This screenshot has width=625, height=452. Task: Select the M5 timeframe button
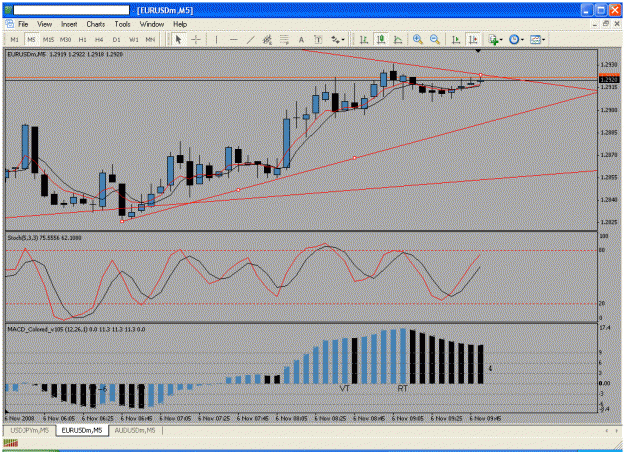point(31,39)
